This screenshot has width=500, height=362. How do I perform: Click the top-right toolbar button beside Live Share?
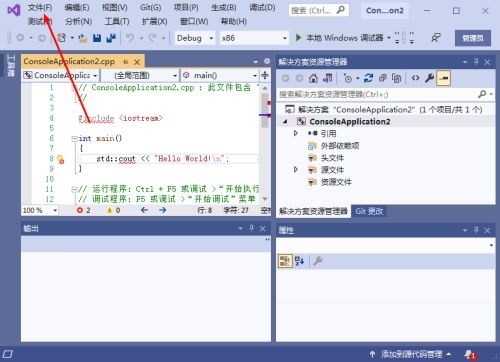coord(473,38)
